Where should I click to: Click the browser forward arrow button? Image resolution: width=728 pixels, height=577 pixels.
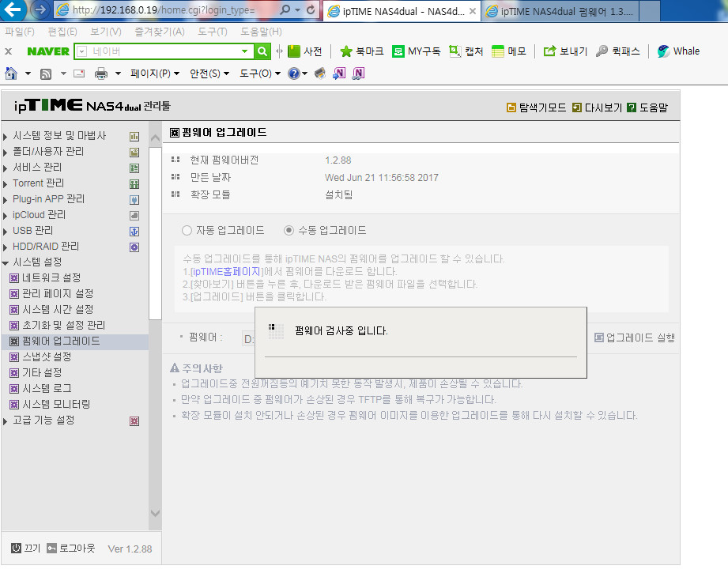point(40,9)
